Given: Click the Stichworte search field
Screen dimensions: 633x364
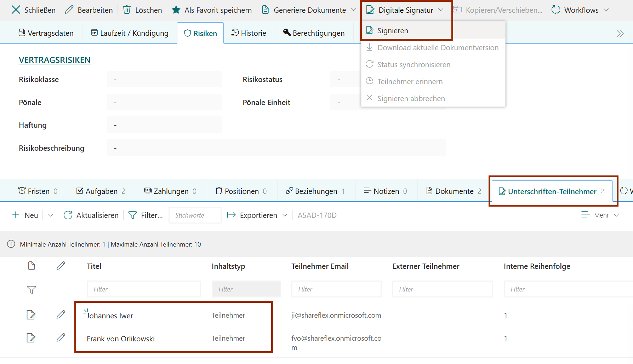Looking at the screenshot, I should pyautogui.click(x=195, y=215).
